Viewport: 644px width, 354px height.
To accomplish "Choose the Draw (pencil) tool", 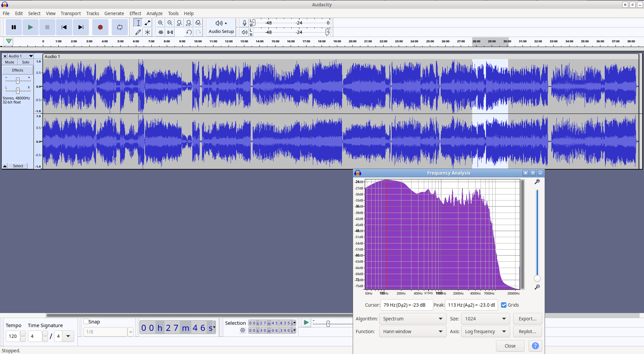I will coord(138,32).
